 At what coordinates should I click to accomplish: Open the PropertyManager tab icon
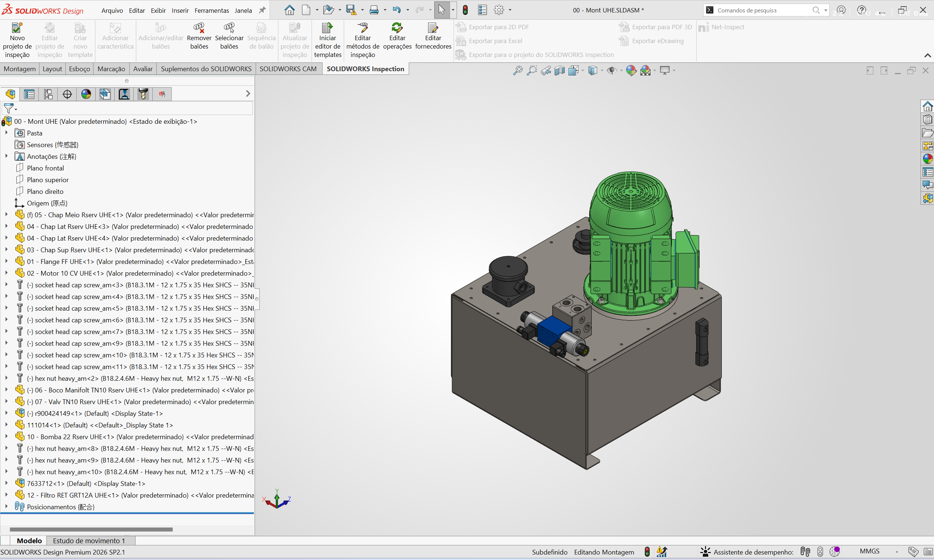pos(29,94)
